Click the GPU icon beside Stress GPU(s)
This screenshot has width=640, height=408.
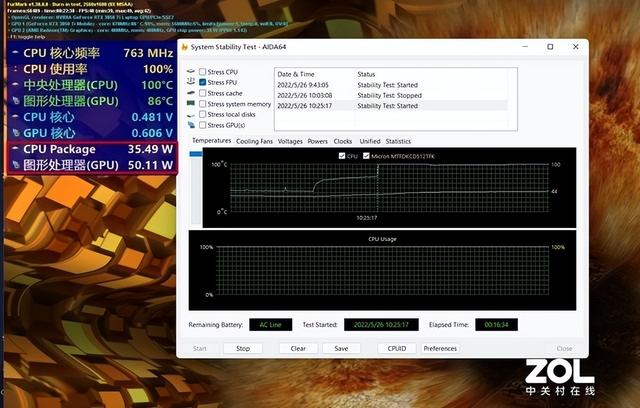(x=191, y=126)
